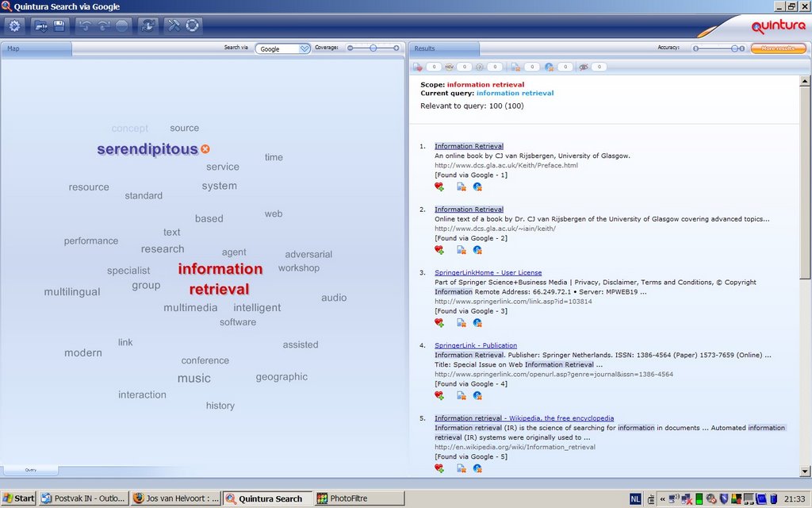812x508 pixels.
Task: Click the word 'performance' in map
Action: tap(90, 241)
